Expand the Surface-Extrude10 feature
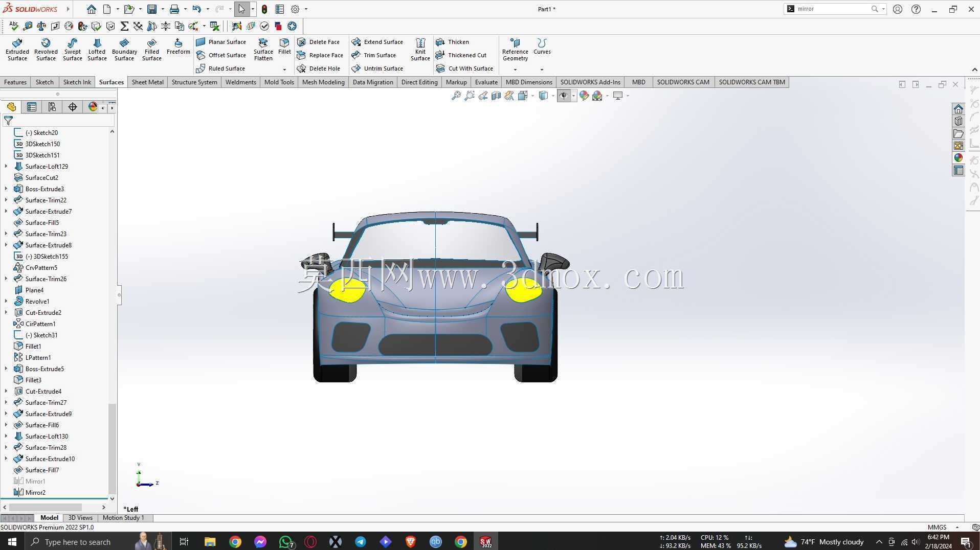Viewport: 980px width, 550px height. pyautogui.click(x=6, y=459)
